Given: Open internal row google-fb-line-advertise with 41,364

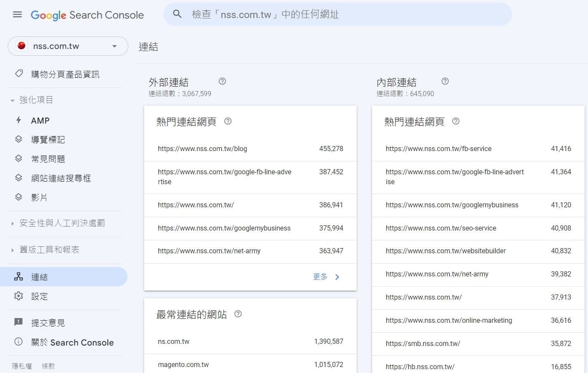Looking at the screenshot, I should 478,177.
